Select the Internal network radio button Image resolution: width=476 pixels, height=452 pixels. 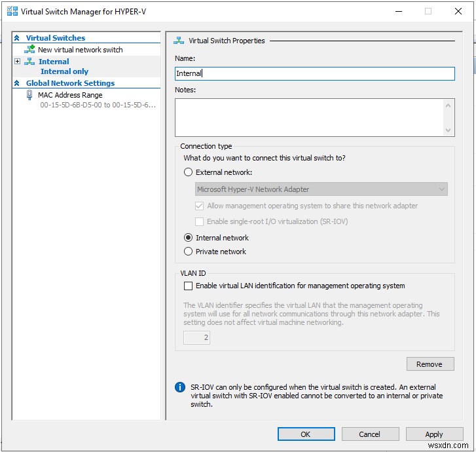point(188,238)
